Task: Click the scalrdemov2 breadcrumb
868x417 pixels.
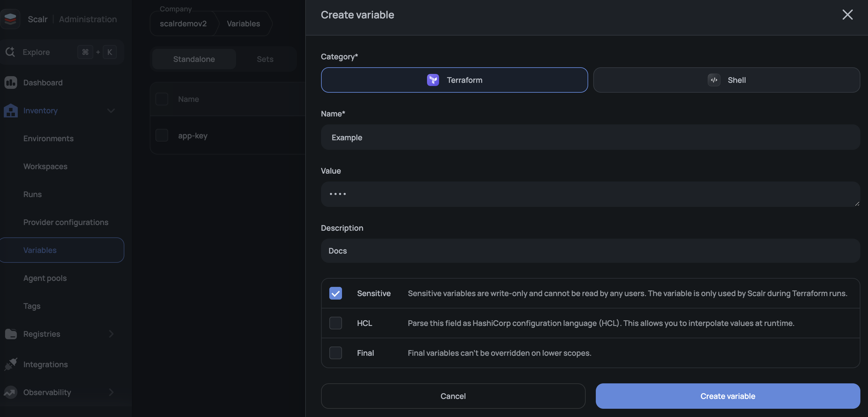Action: point(183,23)
